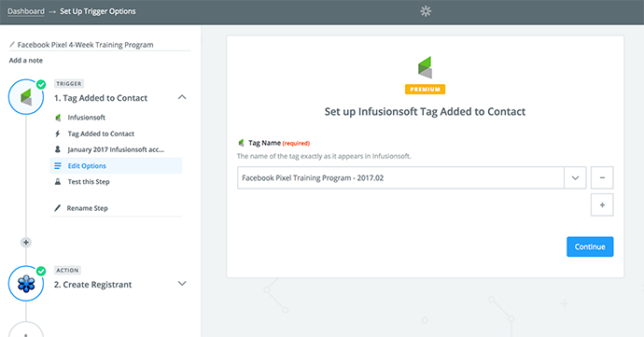Click the list lines icon beside Edit Options

click(x=58, y=165)
